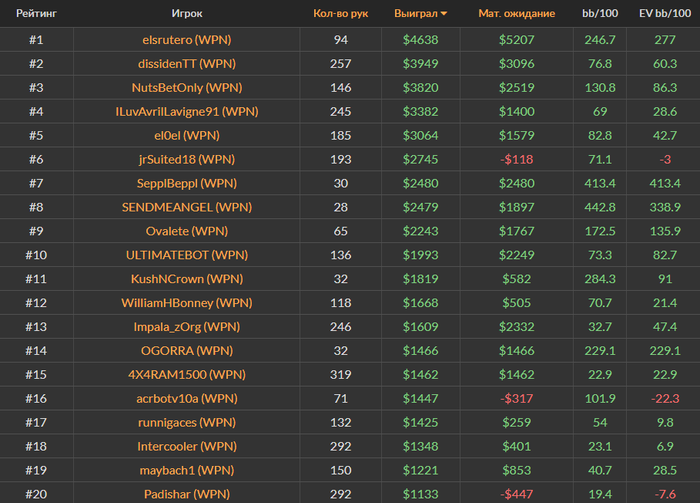700x503 pixels.
Task: Open player Ovalete (WPN)
Action: tap(187, 231)
